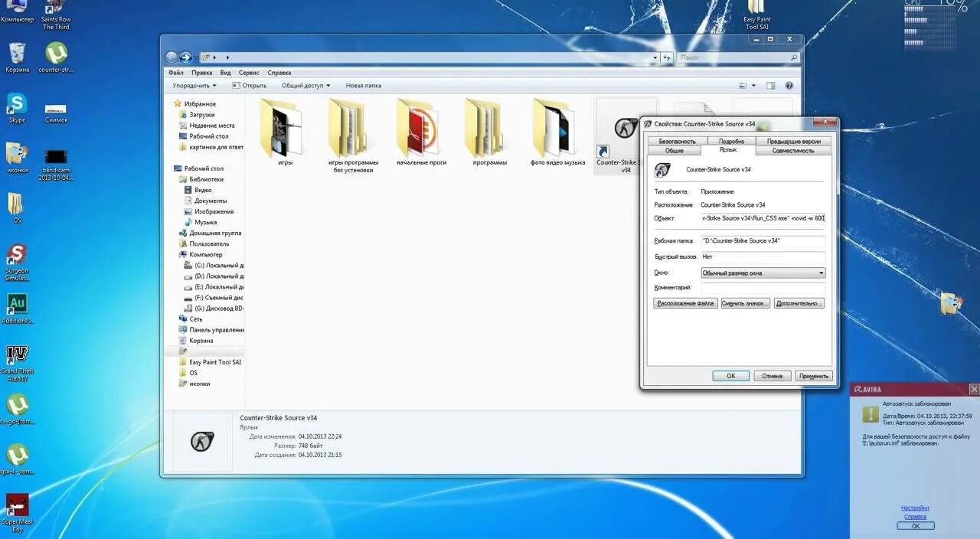The image size is (980, 539).
Task: Switch to the 'Предыдущие версии' tab
Action: [794, 141]
